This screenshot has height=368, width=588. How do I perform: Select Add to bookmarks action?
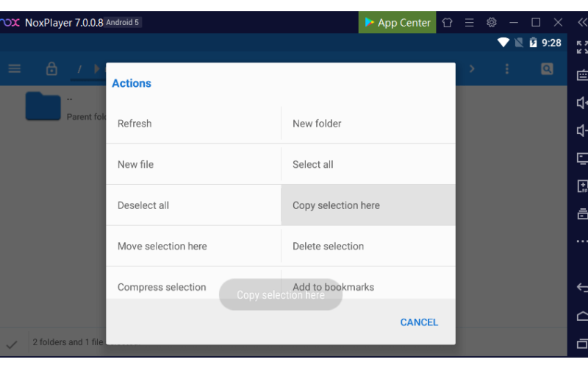(x=368, y=283)
